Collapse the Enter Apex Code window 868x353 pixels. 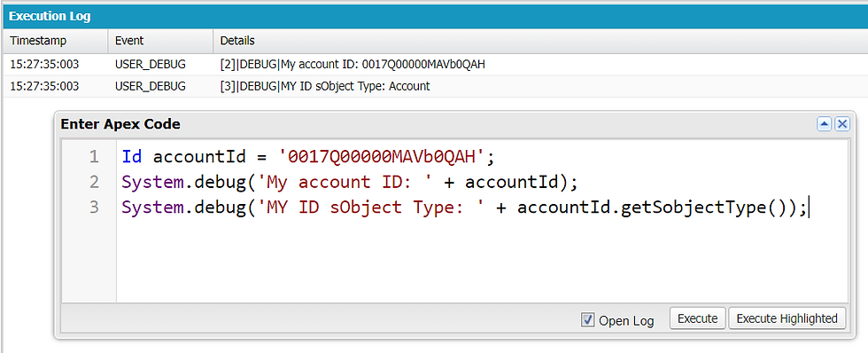click(x=825, y=124)
